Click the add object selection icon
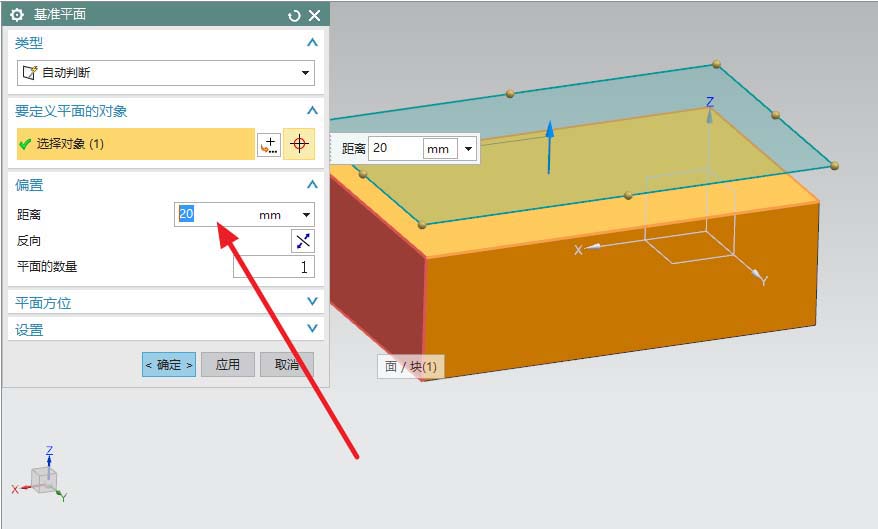Viewport: 878px width, 529px height. pyautogui.click(x=269, y=144)
